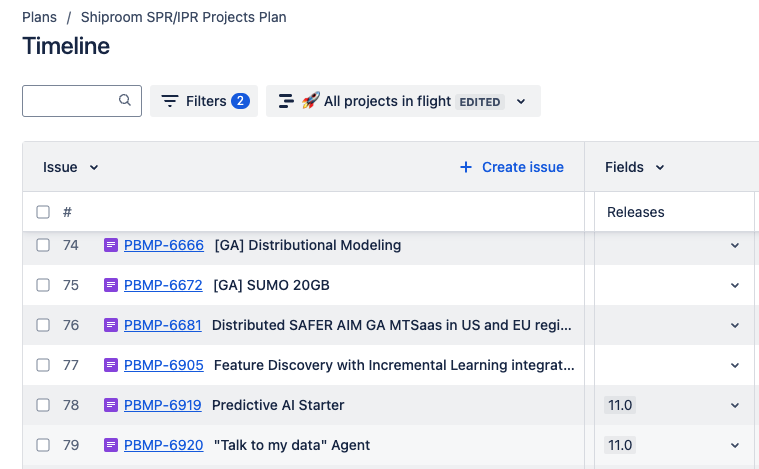Open Releases dropdown for PBMP-6681 row
This screenshot has height=469, width=759.
735,325
